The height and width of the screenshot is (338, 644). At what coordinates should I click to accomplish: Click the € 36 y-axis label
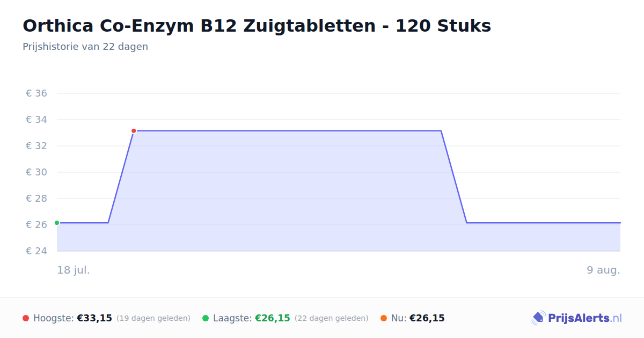pyautogui.click(x=36, y=93)
